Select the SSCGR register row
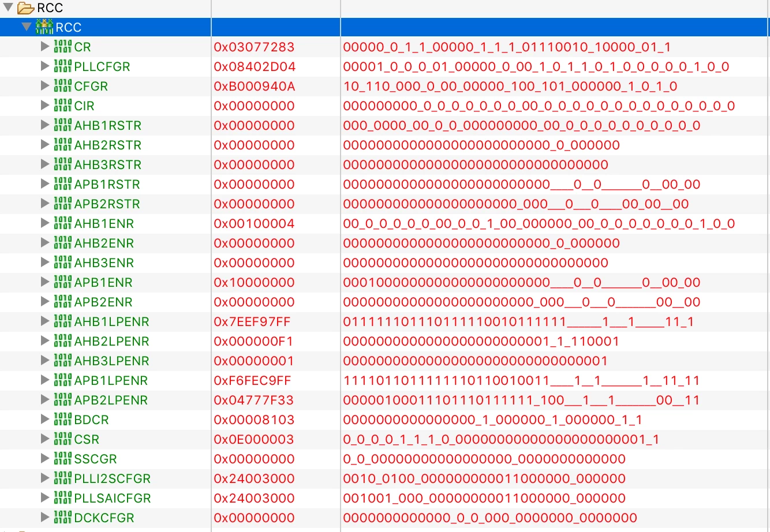 (x=385, y=459)
